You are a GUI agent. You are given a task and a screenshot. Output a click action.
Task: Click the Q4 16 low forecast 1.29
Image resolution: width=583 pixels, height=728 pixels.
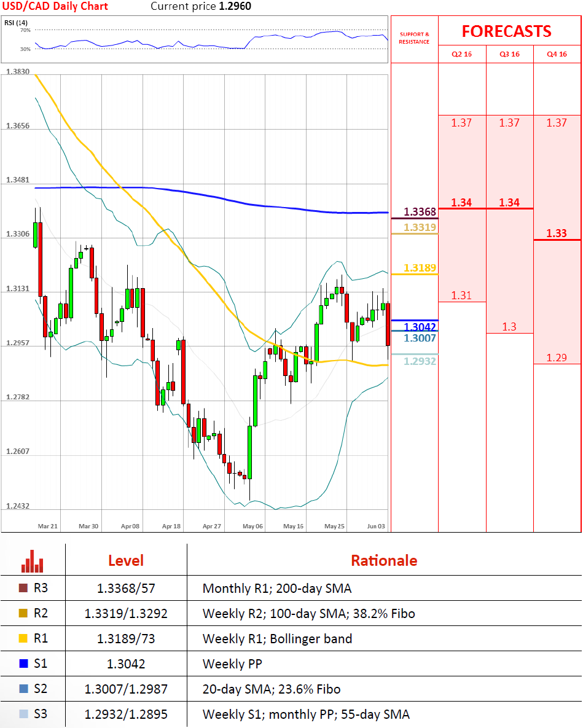tap(557, 358)
